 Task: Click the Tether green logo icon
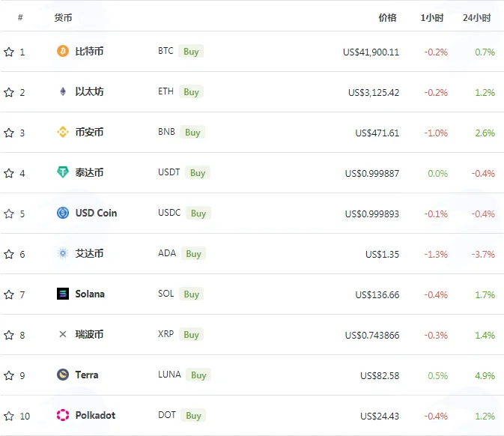[63, 172]
